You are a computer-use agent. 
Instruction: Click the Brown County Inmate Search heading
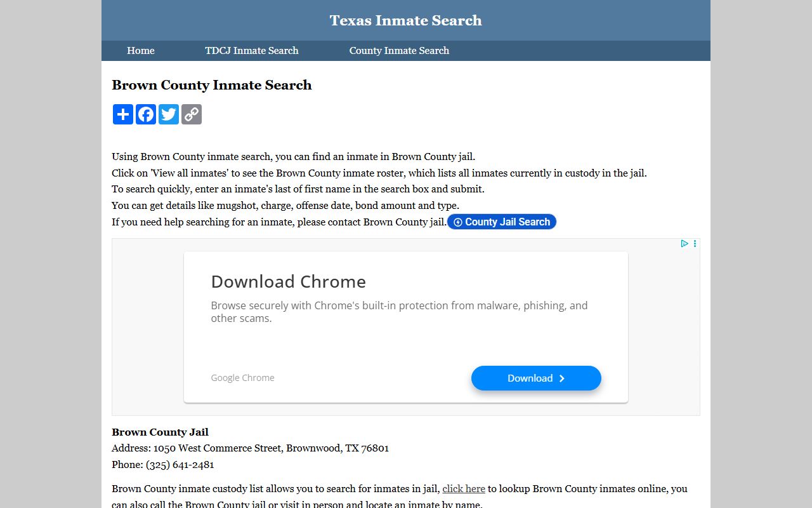pos(212,85)
